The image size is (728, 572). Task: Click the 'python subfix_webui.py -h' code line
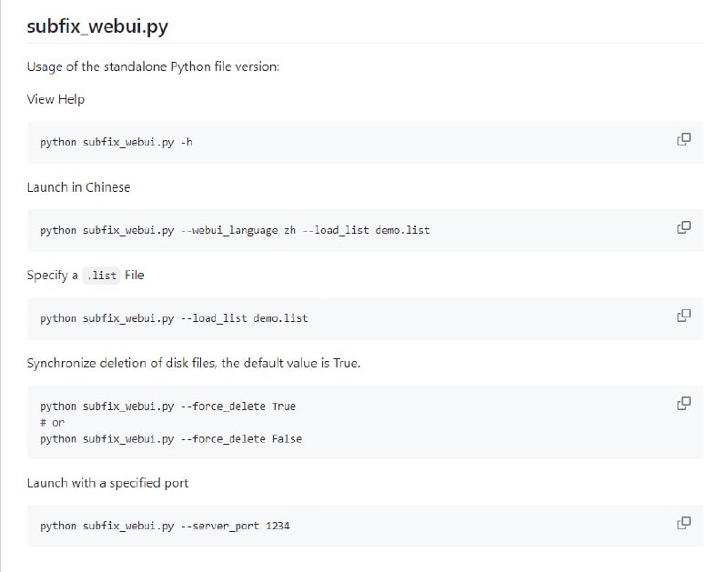pyautogui.click(x=116, y=143)
